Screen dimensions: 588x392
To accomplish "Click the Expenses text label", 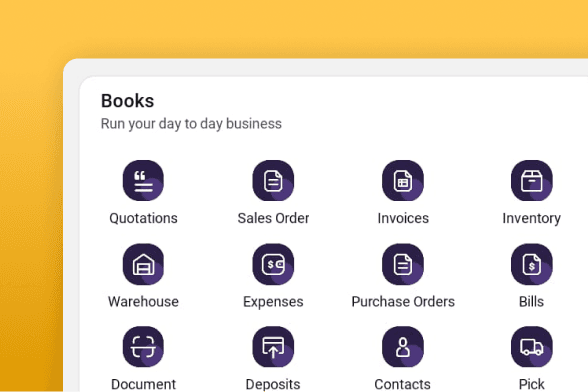I will click(x=273, y=302).
